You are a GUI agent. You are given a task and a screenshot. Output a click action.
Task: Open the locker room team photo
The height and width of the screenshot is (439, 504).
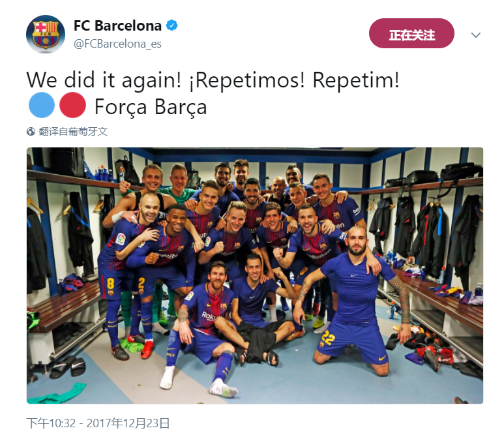(255, 276)
